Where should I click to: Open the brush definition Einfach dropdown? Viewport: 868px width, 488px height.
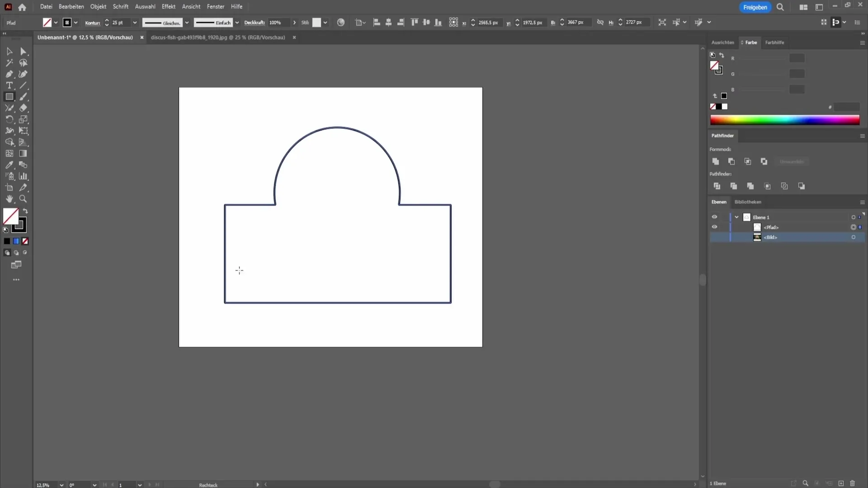[x=237, y=23]
